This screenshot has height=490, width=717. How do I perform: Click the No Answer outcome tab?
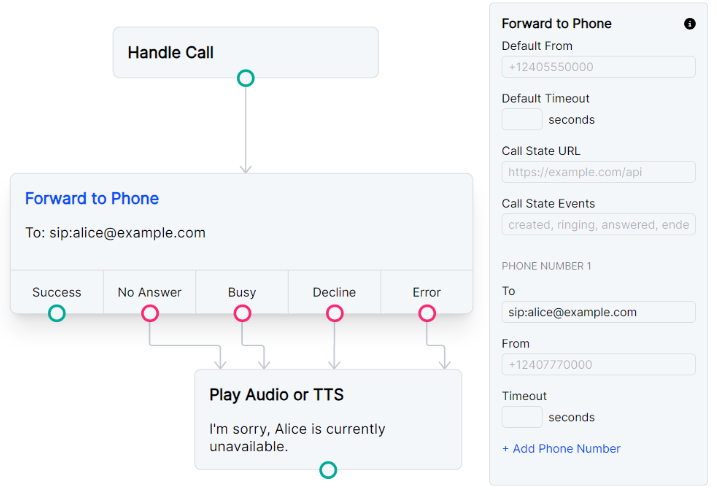[150, 292]
